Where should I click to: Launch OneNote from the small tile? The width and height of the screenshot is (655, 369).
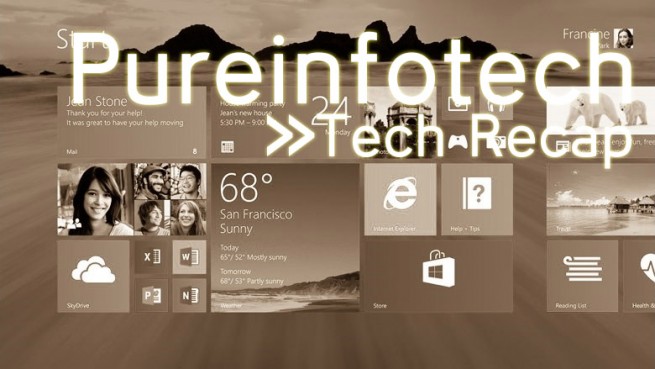click(189, 295)
